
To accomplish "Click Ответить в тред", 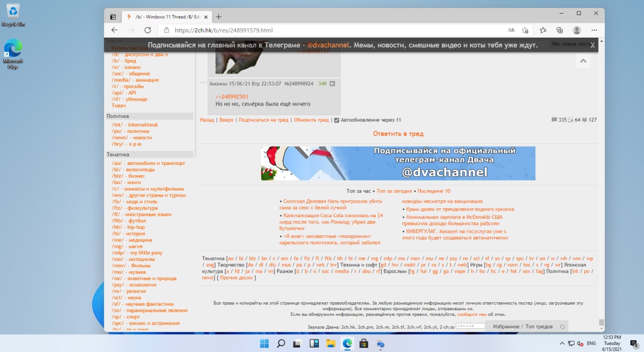I will point(398,134).
